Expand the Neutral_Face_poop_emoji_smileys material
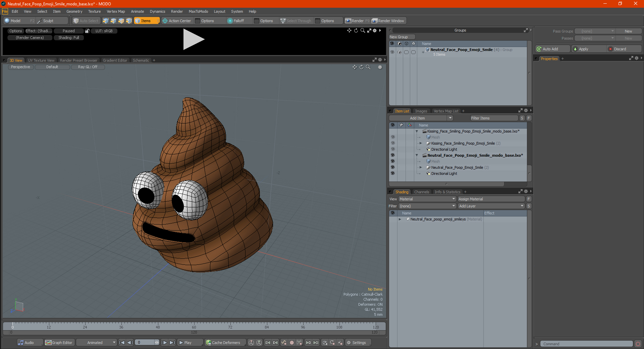The width and height of the screenshot is (644, 349). coord(400,219)
